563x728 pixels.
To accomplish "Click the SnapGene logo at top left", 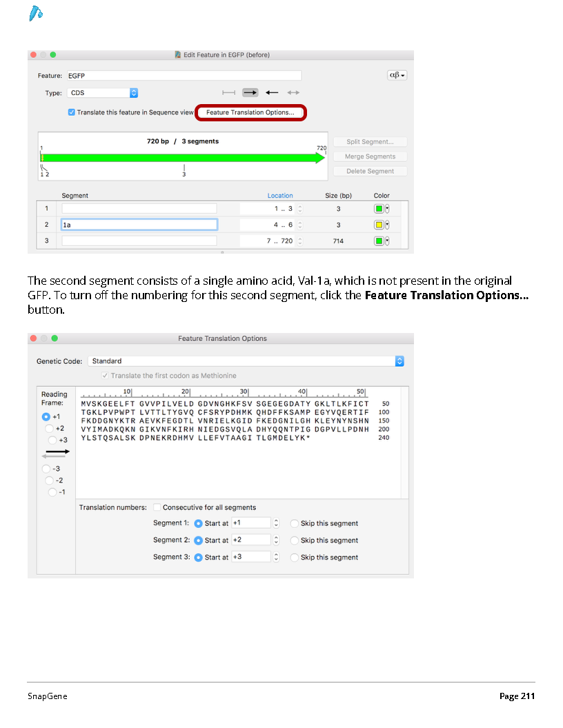I will click(x=36, y=14).
